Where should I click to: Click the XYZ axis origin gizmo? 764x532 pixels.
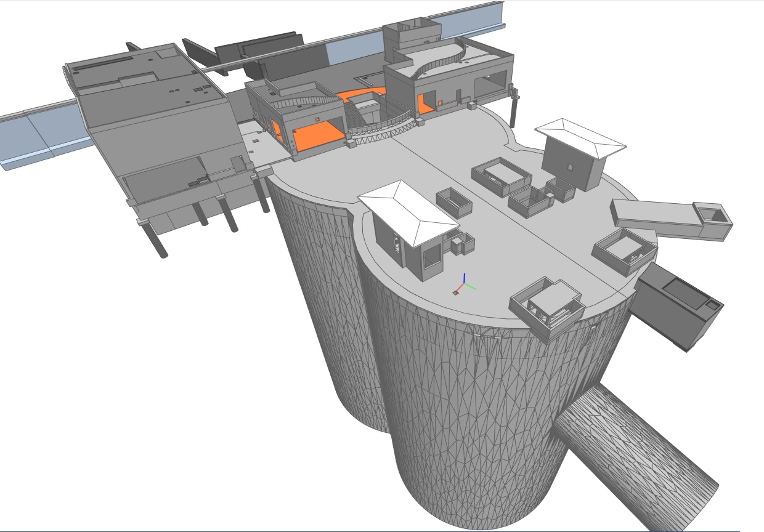tap(463, 286)
